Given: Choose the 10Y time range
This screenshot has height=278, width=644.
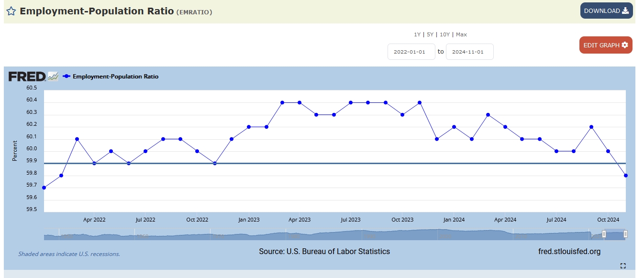Looking at the screenshot, I should [x=444, y=34].
